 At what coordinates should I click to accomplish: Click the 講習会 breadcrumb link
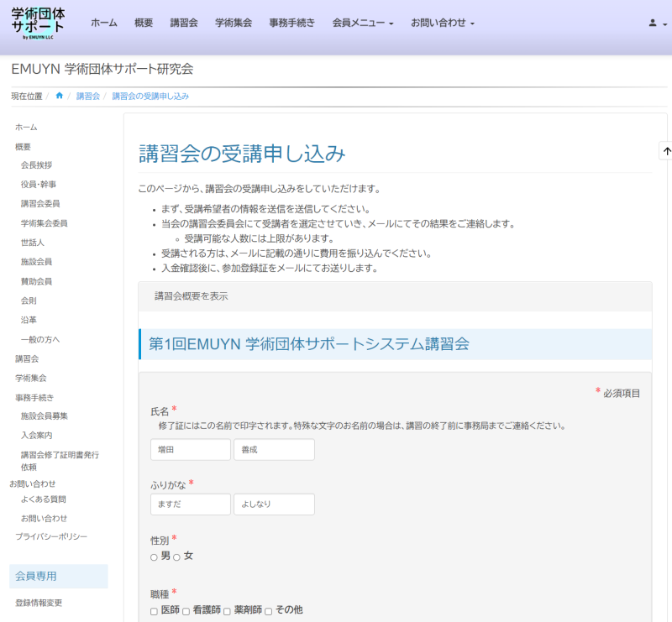[88, 97]
